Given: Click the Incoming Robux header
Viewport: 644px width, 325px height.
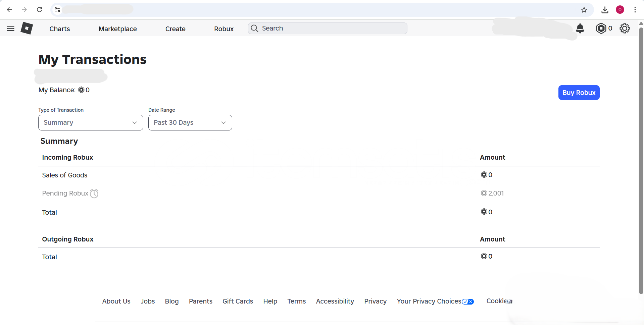Looking at the screenshot, I should pos(67,157).
